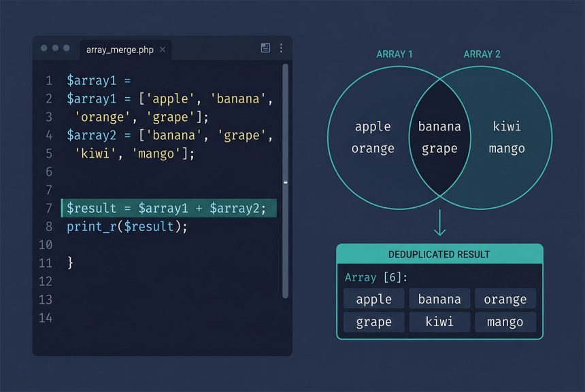Close the array_merge.php tab
The image size is (585, 392).
point(163,49)
